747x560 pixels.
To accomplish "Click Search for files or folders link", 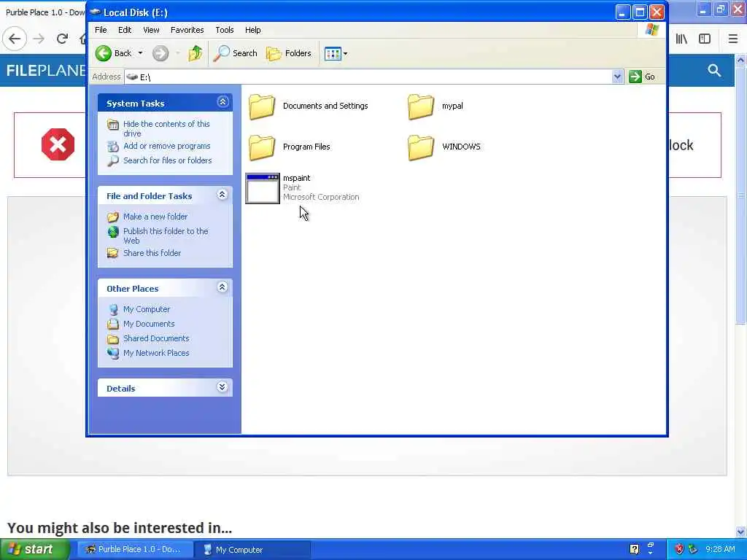I will click(167, 160).
